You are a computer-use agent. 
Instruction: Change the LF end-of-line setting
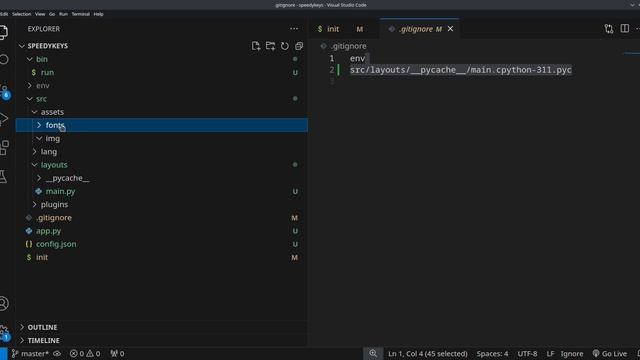coord(550,353)
